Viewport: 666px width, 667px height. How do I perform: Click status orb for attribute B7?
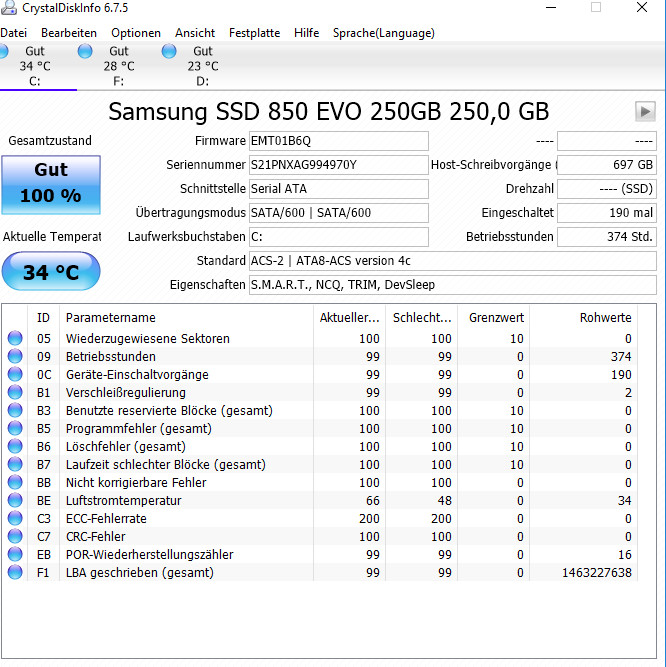[x=15, y=464]
